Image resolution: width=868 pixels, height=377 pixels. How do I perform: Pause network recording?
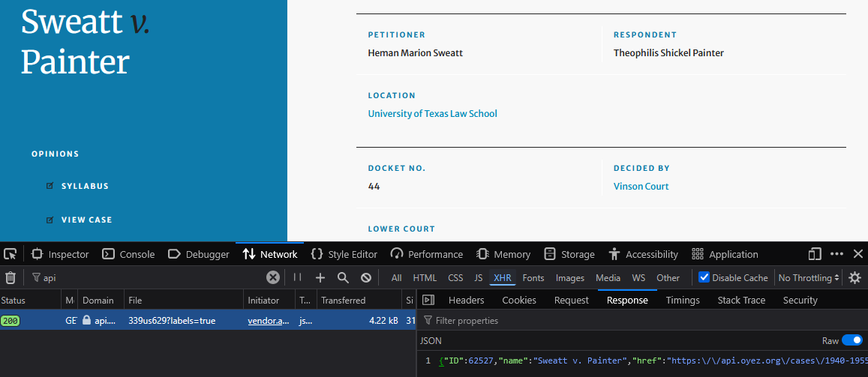pos(297,277)
